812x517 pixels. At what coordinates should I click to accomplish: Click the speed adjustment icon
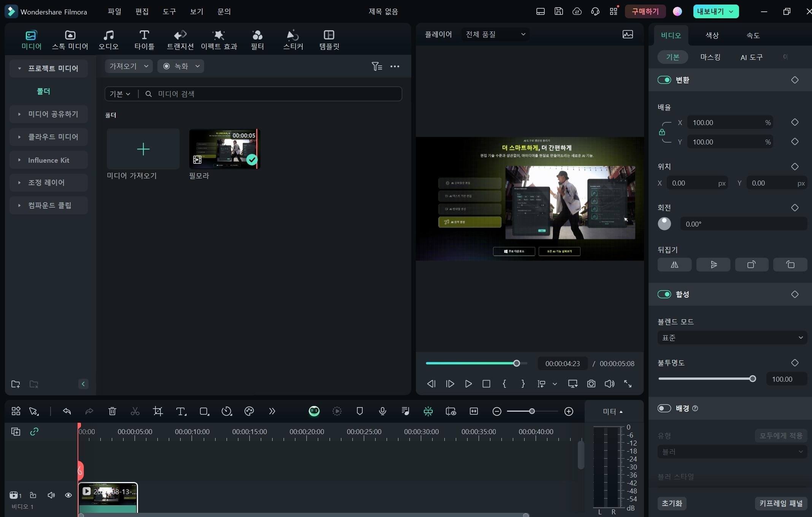[x=227, y=411]
